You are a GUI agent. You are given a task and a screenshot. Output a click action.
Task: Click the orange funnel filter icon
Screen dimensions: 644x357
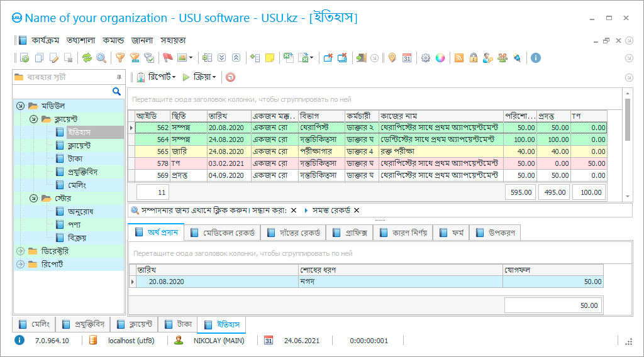tap(119, 58)
